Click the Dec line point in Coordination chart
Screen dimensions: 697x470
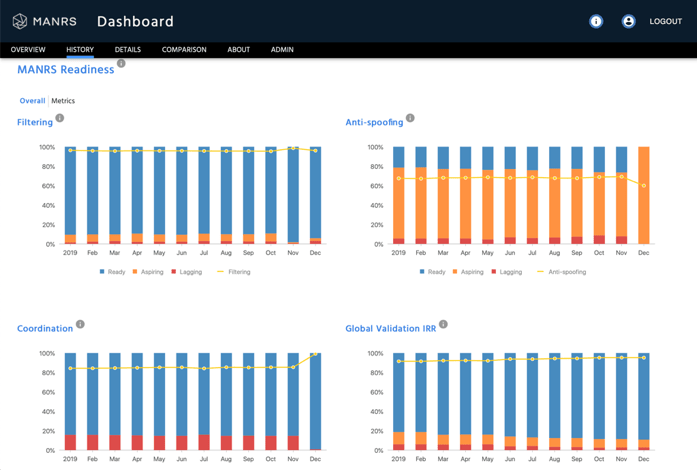315,354
